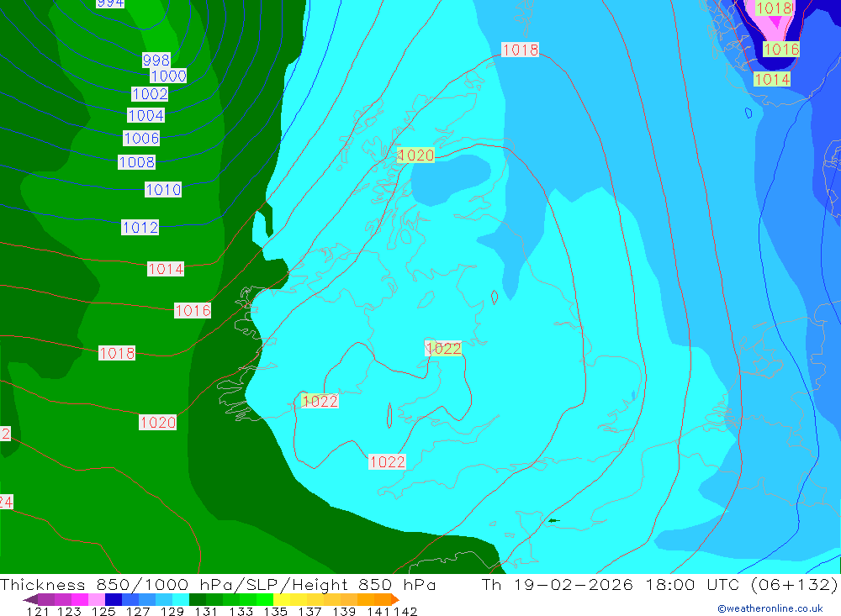Click the 135 legend value

275,611
